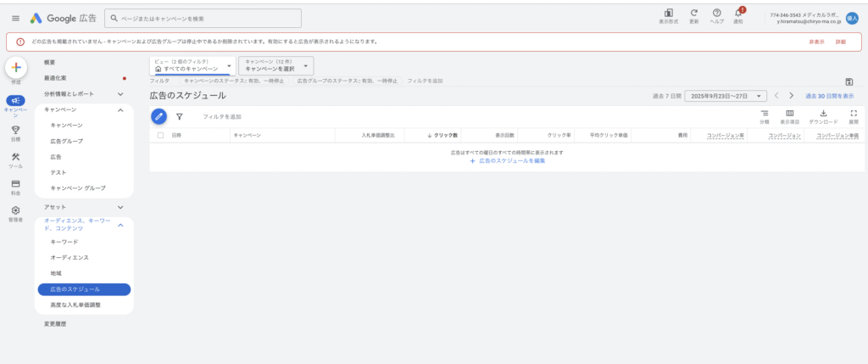Select キーワード in the navigation menu
Image resolution: width=868 pixels, height=364 pixels.
pyautogui.click(x=64, y=242)
